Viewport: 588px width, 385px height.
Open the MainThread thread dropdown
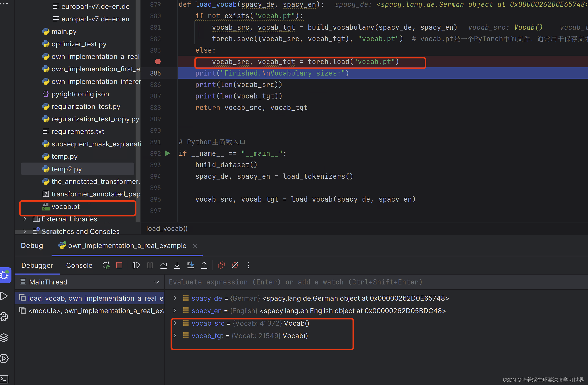(x=90, y=282)
